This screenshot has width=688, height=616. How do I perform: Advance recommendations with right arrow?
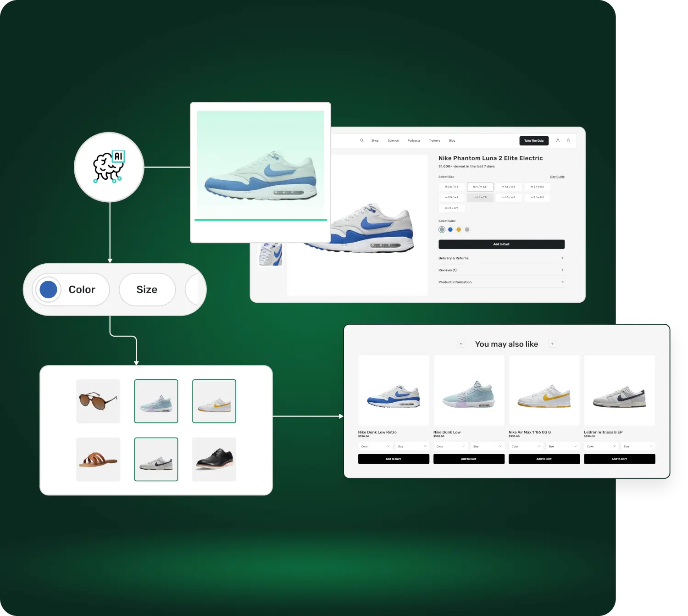click(x=552, y=344)
